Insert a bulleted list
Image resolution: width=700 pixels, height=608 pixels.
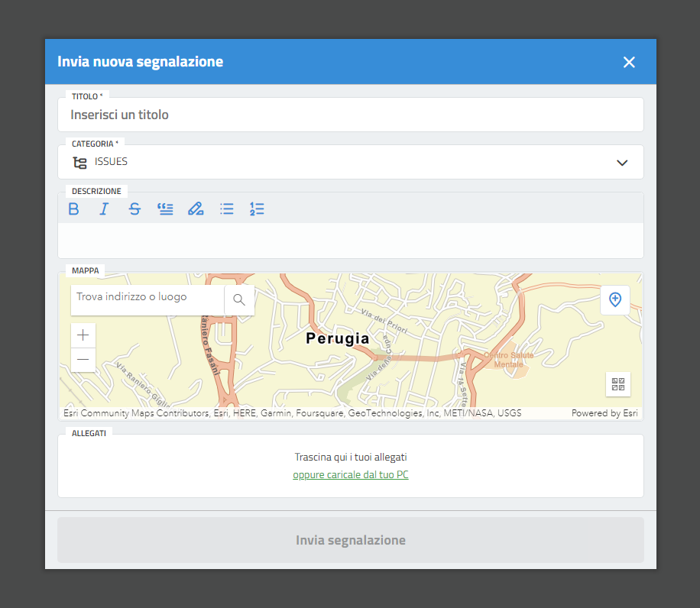pos(226,209)
